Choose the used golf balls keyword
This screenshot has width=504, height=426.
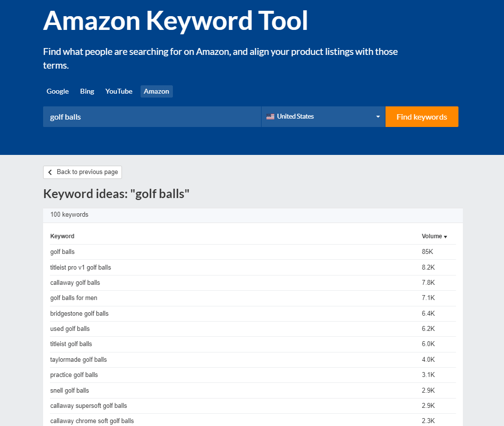tap(70, 329)
